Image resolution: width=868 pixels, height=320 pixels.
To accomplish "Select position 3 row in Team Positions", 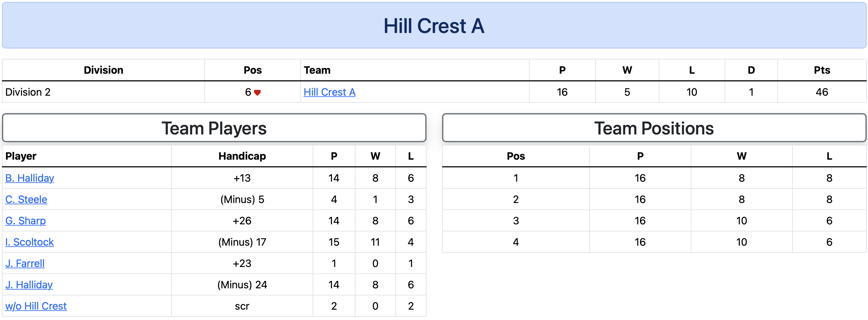I will [654, 220].
